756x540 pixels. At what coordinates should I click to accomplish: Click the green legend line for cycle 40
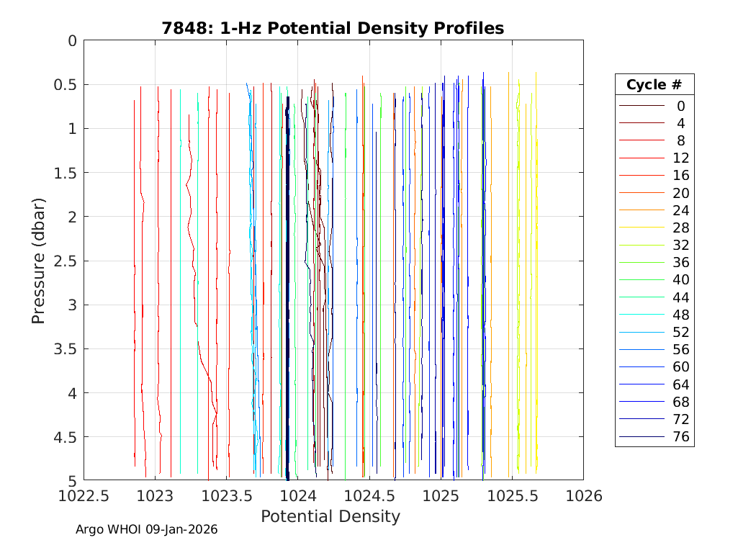pyautogui.click(x=641, y=280)
